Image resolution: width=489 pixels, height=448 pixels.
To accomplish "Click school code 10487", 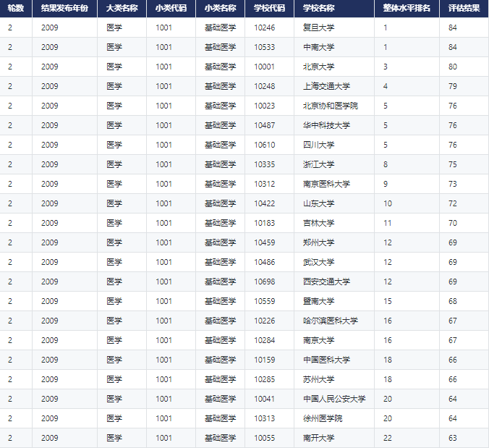I will point(265,125).
